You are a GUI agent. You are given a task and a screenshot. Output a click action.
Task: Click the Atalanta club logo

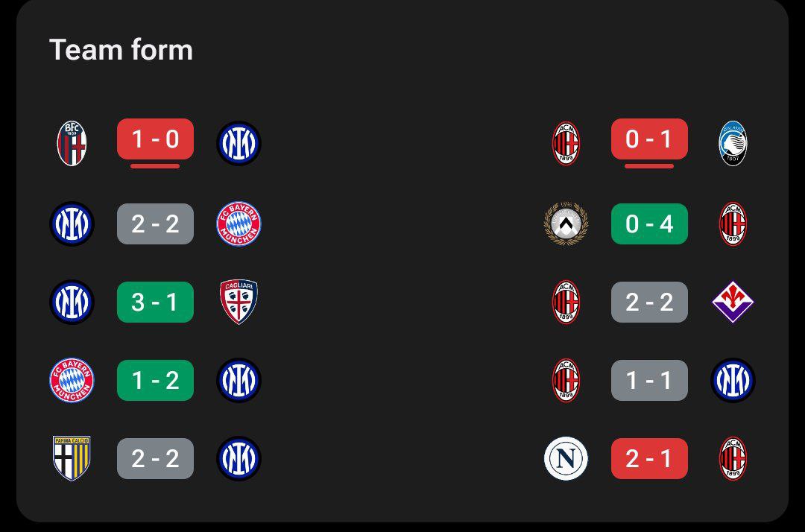[x=733, y=143]
